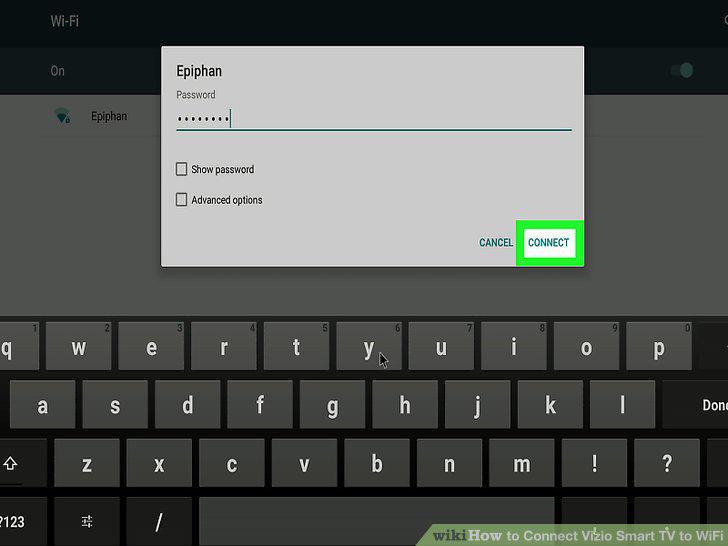
Task: Tap the z key
Action: (x=87, y=463)
